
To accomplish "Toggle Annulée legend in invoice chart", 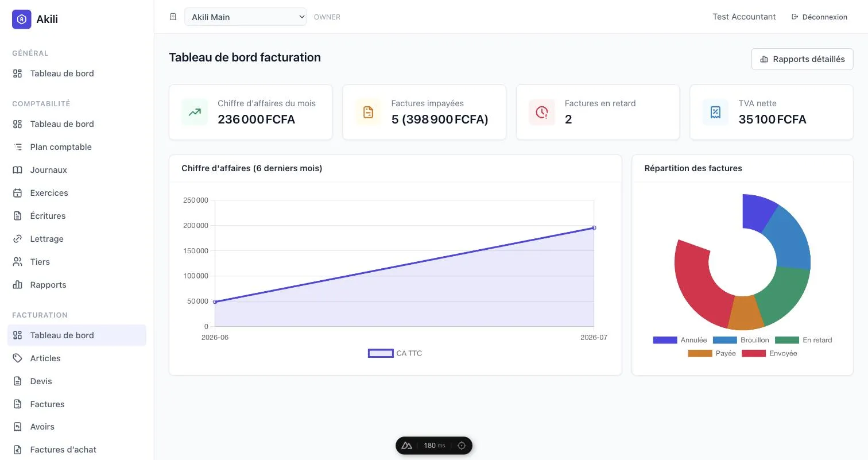I will click(x=680, y=340).
